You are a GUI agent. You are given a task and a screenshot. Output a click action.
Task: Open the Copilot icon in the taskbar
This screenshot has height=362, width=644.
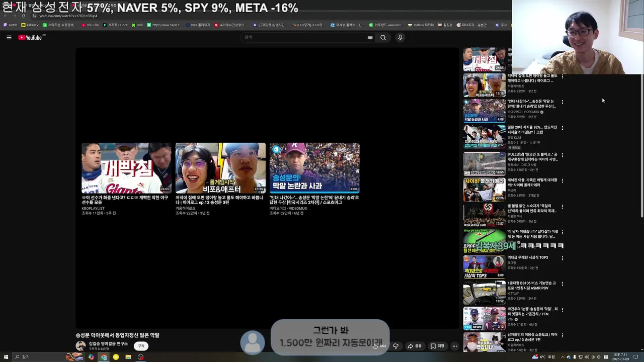(91, 357)
